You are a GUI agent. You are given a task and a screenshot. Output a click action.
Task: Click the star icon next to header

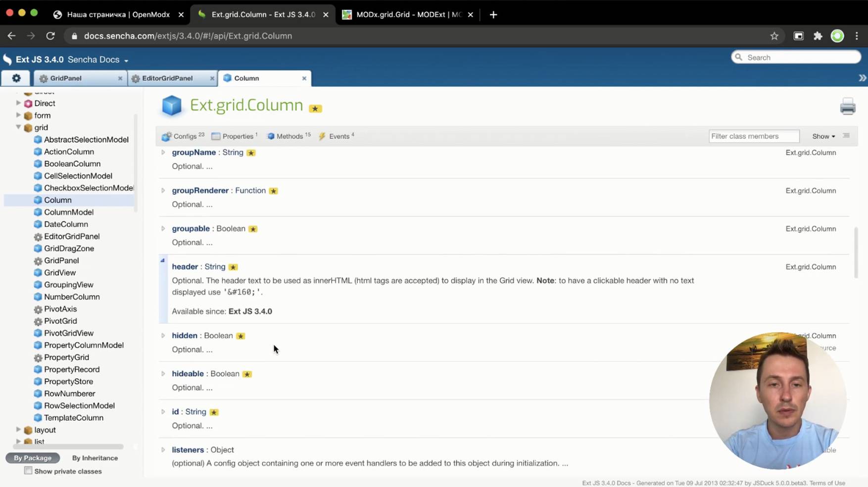(x=233, y=267)
